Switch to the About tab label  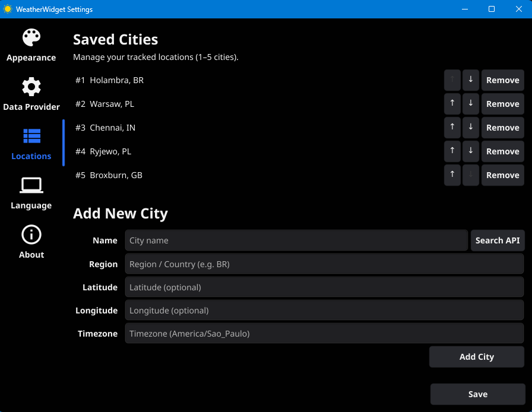(x=31, y=255)
